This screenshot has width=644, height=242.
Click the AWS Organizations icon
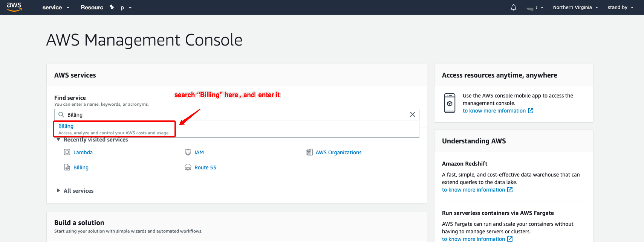click(x=309, y=152)
